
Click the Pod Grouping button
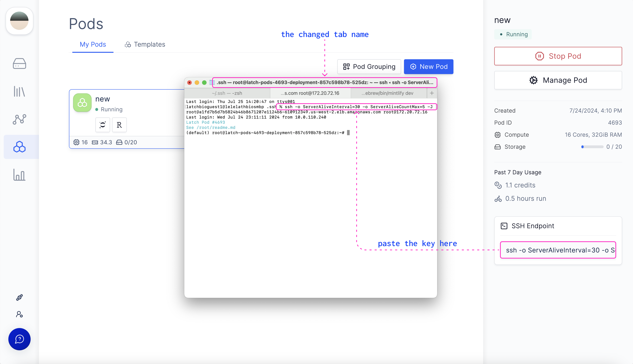tap(369, 67)
